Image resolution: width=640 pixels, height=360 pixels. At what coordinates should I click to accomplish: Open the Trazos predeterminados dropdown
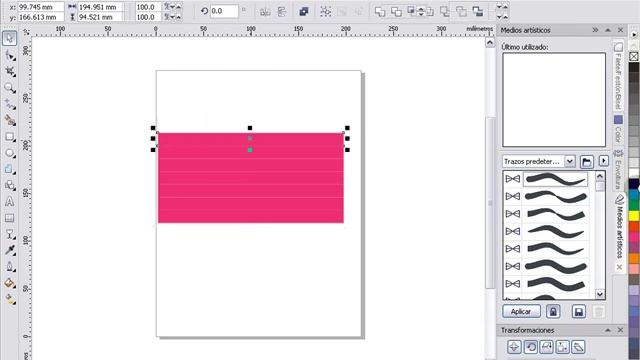(x=570, y=161)
